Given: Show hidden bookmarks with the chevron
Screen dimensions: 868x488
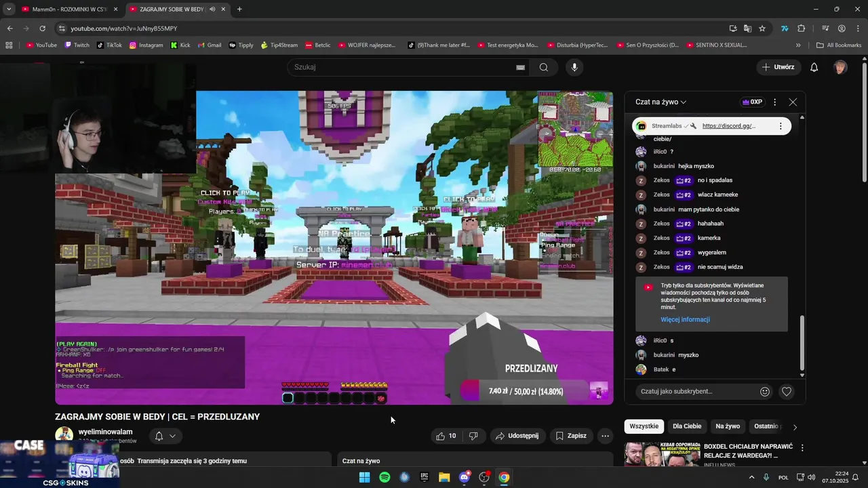Looking at the screenshot, I should 798,45.
